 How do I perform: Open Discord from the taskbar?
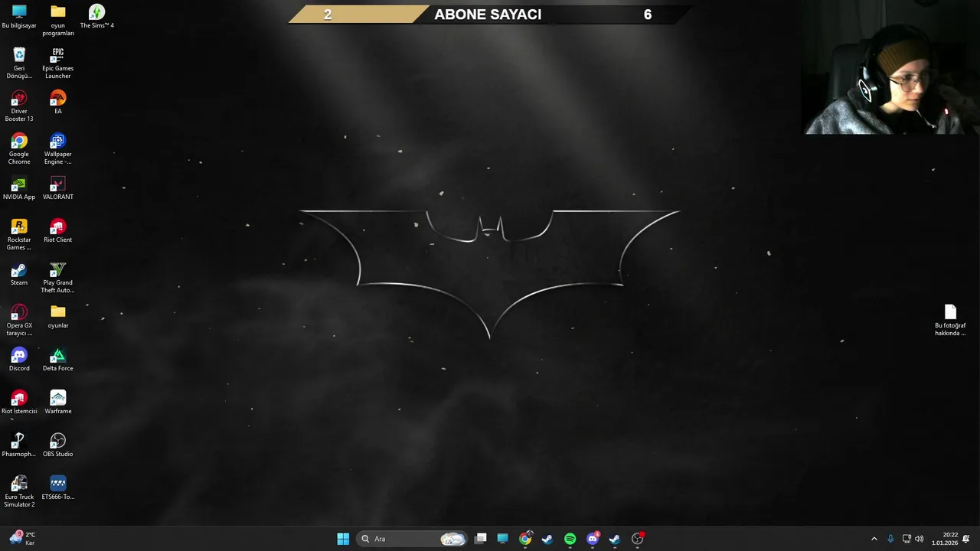[x=593, y=539]
